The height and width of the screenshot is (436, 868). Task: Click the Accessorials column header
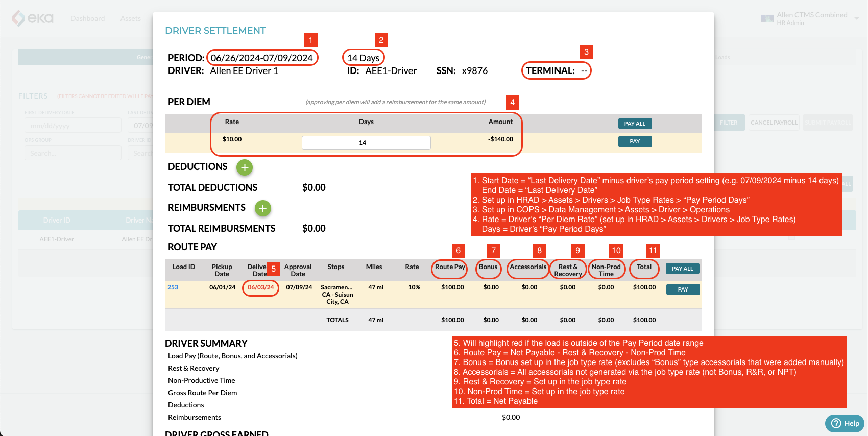(528, 267)
